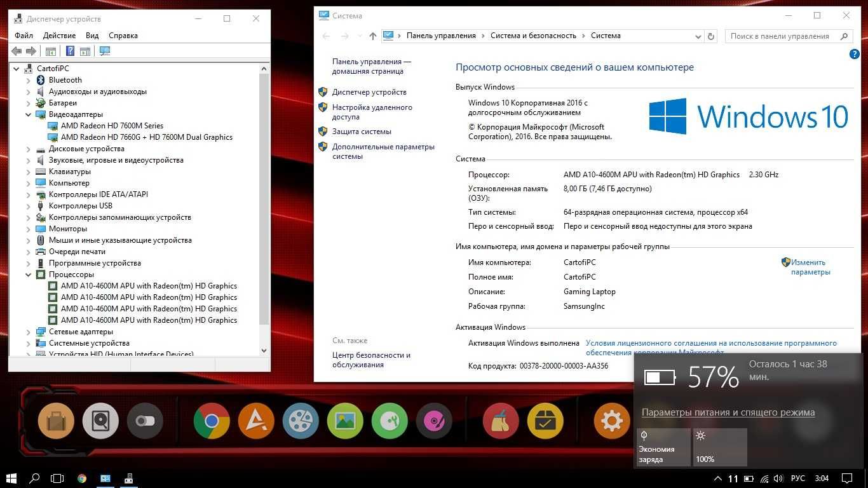The image size is (868, 488).
Task: Open the pink music disc dock icon
Action: click(434, 421)
